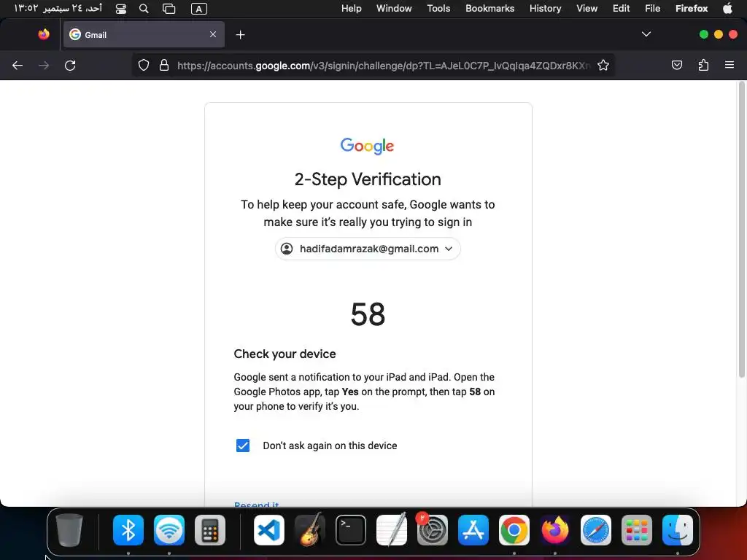Open Launchpad from the Dock
This screenshot has height=560, width=747.
[637, 530]
